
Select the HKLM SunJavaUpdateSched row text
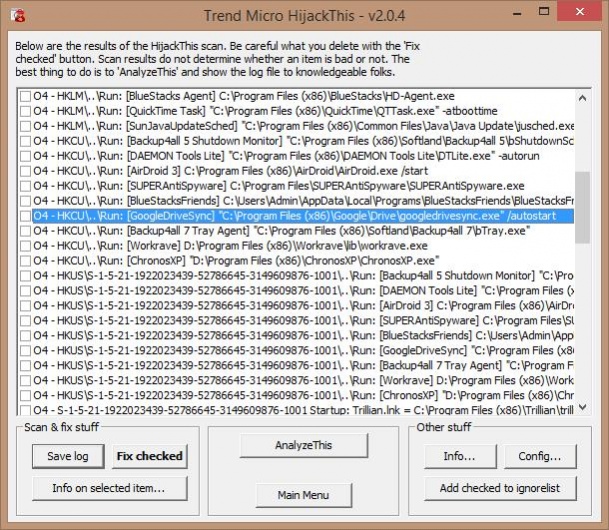[303, 126]
